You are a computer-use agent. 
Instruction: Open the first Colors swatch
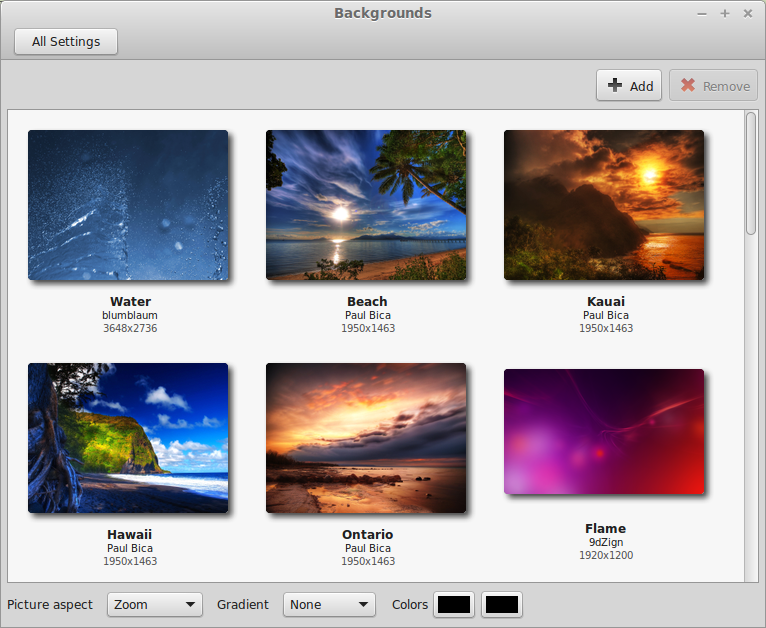coord(454,605)
